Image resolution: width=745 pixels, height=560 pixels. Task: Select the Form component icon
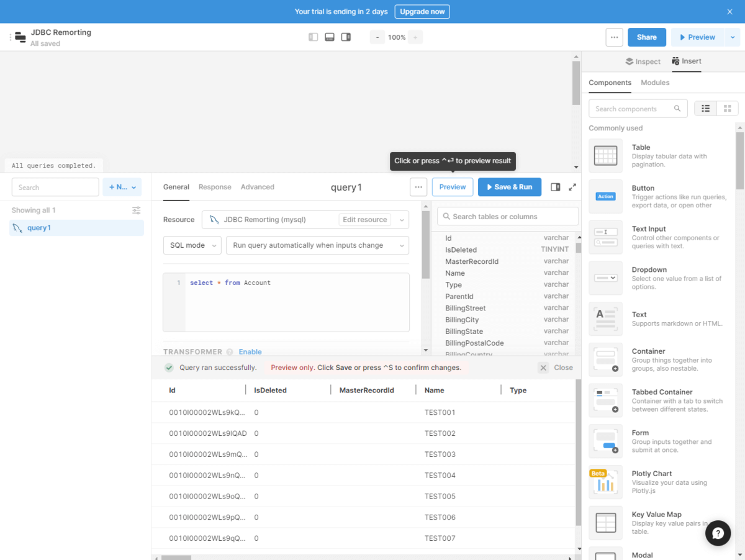coord(605,441)
